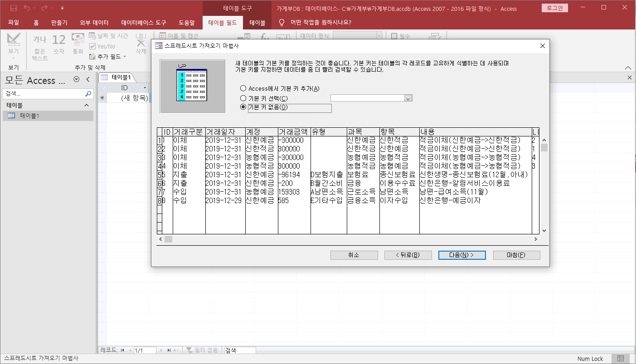Click the new blank record navigation icon
The width and height of the screenshot is (636, 364).
[x=177, y=350]
